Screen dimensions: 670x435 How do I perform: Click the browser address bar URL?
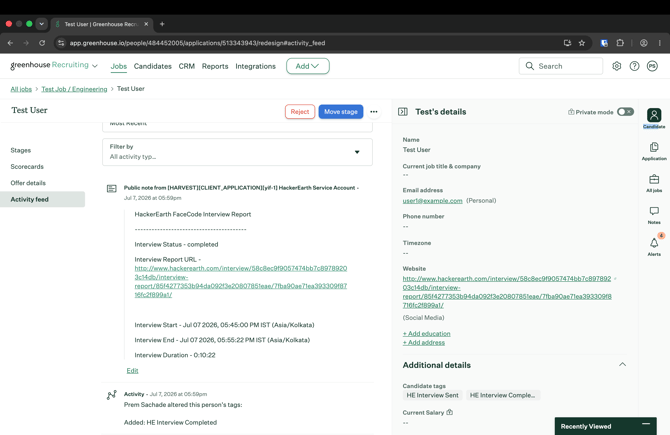pos(197,43)
